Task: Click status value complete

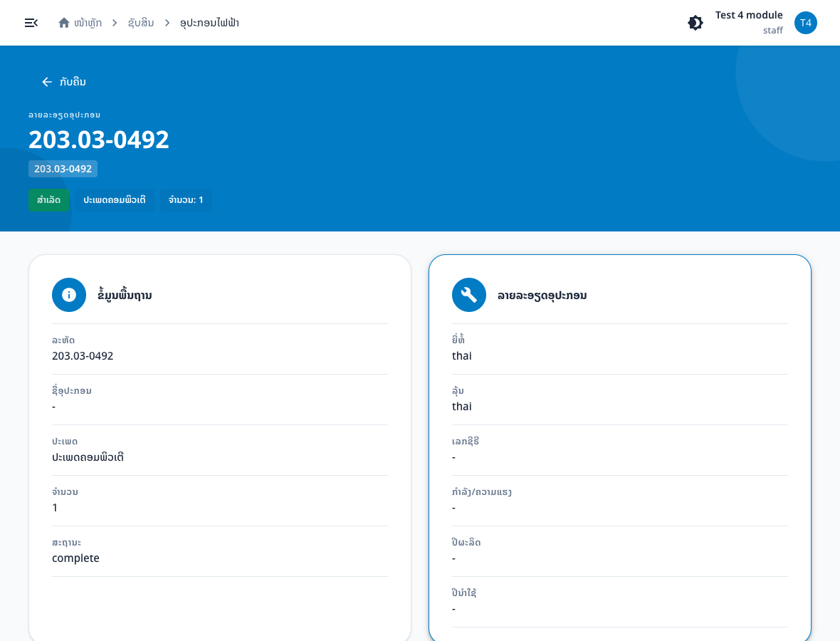Action: [x=75, y=558]
